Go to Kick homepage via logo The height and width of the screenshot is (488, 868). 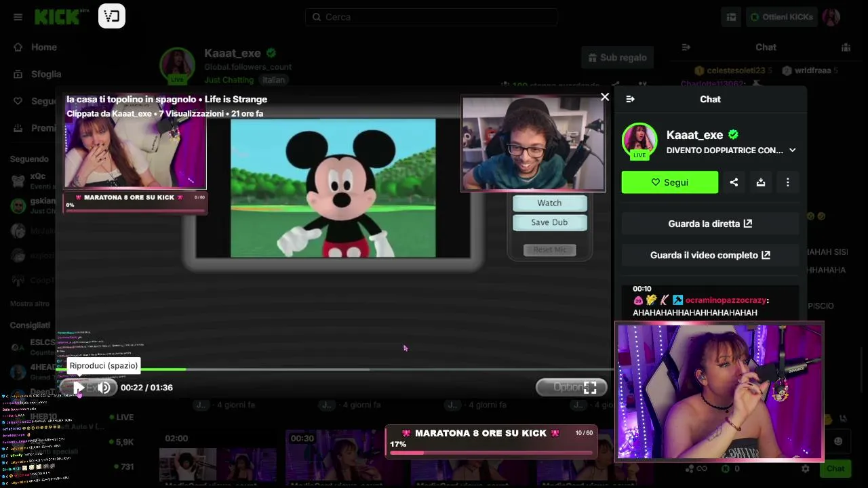click(x=57, y=16)
